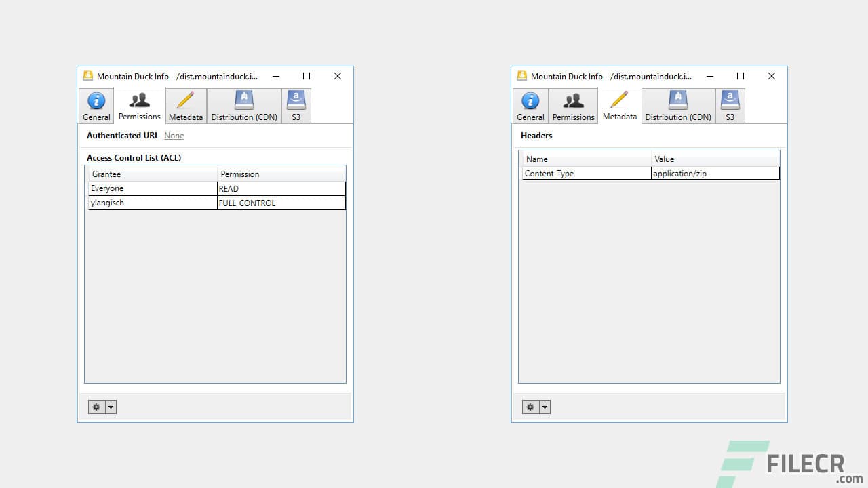Screen dimensions: 868x488
Task: Maximize the right Mountain Duck Info window
Action: pos(741,76)
